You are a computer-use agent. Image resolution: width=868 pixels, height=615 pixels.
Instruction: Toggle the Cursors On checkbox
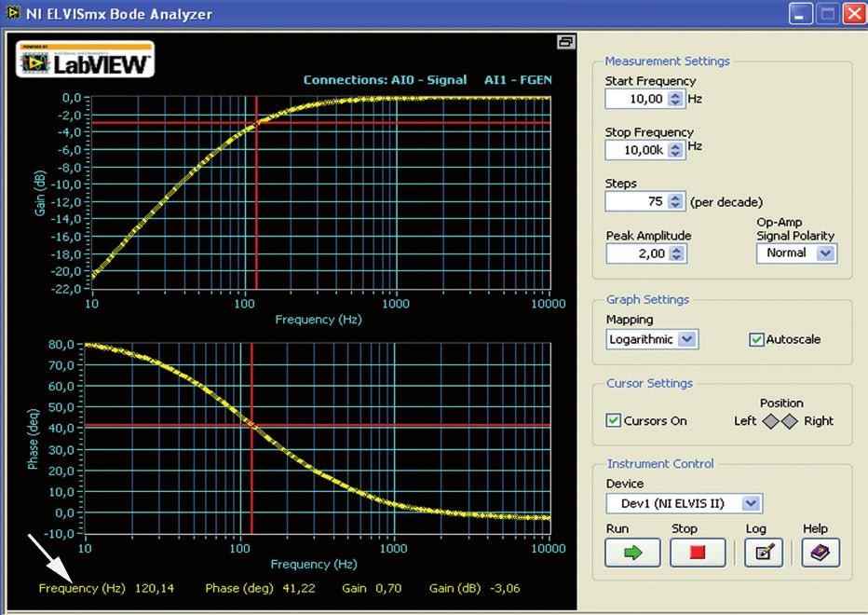613,420
